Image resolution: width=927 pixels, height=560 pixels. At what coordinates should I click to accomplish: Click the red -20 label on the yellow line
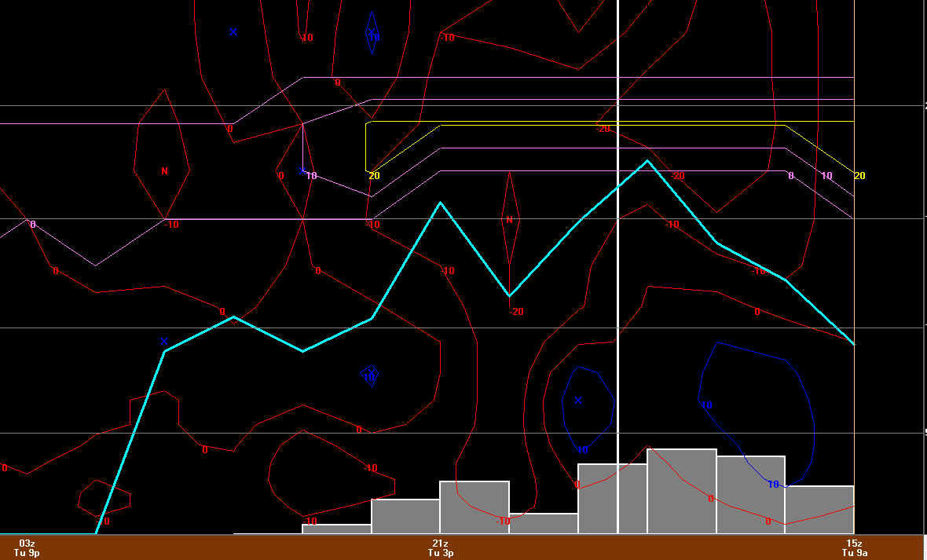click(x=603, y=129)
